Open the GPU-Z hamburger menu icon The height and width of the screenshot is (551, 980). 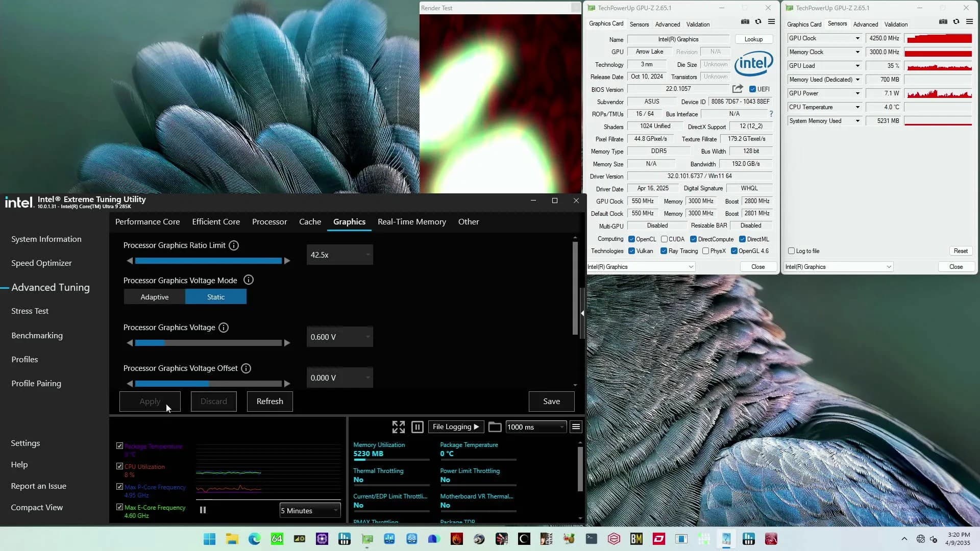771,21
